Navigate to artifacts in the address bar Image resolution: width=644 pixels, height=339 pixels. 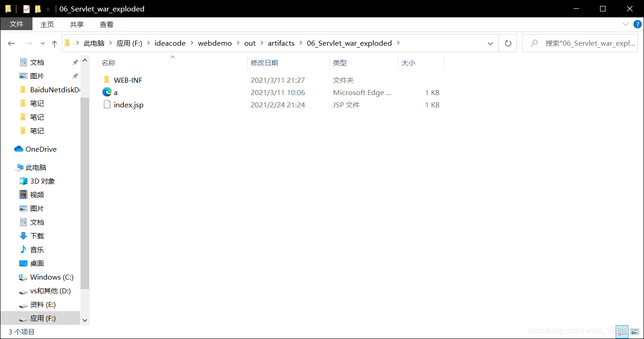[281, 43]
